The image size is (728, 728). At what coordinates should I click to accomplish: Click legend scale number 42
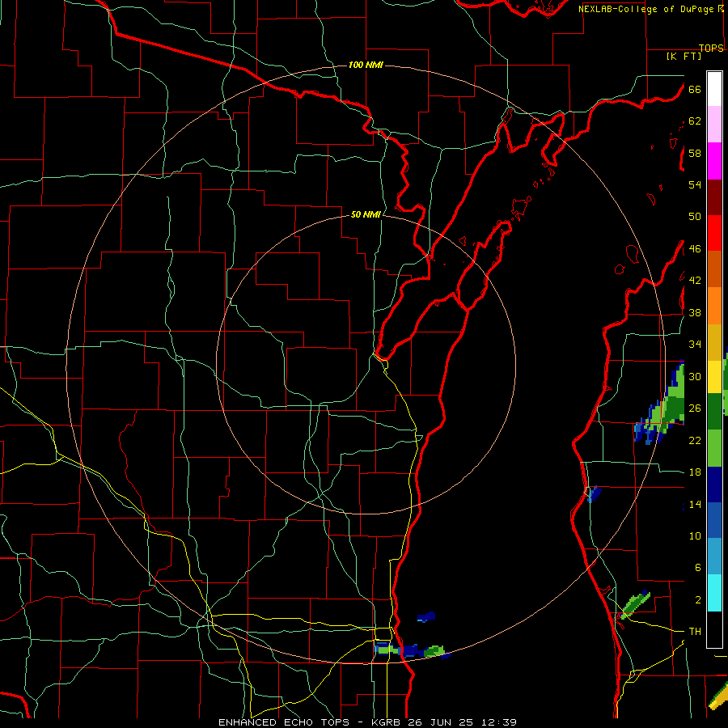695,280
